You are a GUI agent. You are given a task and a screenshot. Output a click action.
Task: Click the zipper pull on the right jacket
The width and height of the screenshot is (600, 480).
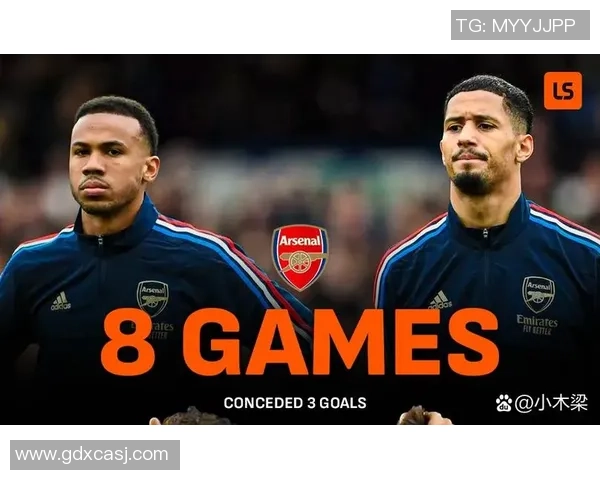tap(485, 233)
